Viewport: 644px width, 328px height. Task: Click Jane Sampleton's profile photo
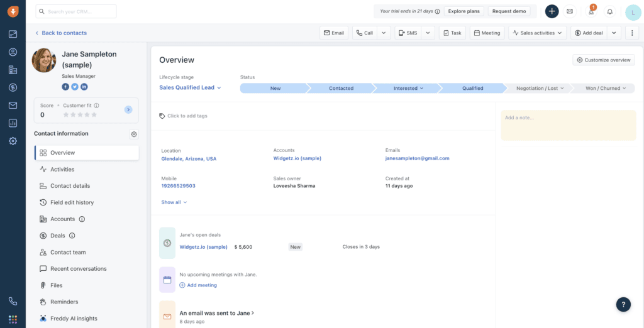[x=44, y=60]
